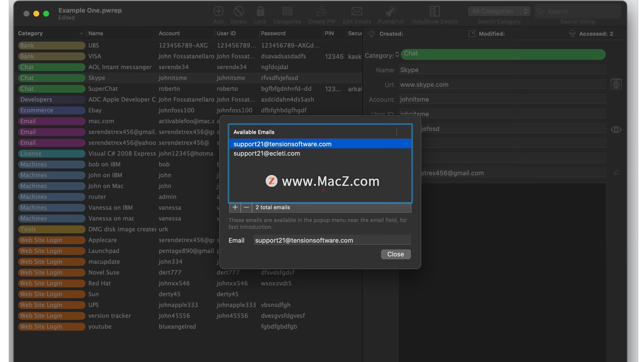644x362 pixels.
Task: Select the Ebay row
Action: click(189, 110)
